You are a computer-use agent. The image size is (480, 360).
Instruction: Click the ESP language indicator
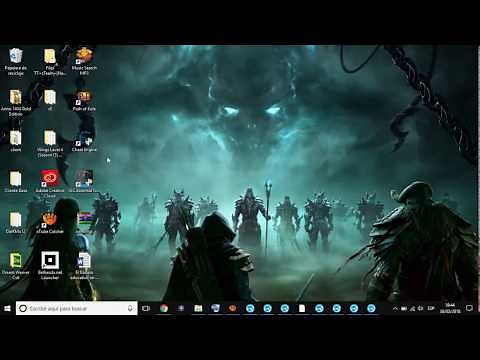[431, 309]
